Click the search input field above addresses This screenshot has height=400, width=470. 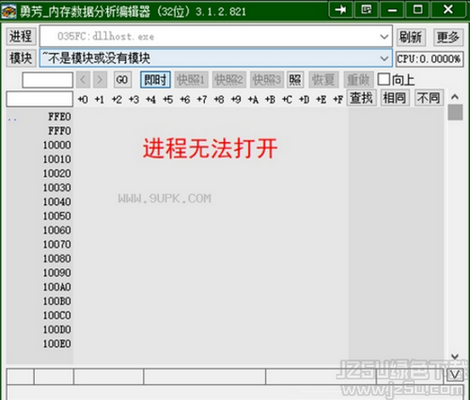[40, 99]
